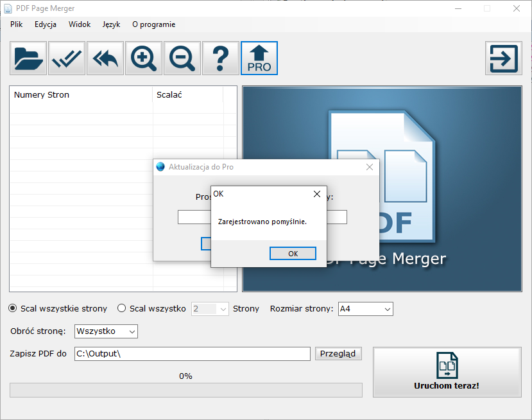The image size is (532, 420).
Task: Close the OK message dialog
Action: click(x=317, y=194)
